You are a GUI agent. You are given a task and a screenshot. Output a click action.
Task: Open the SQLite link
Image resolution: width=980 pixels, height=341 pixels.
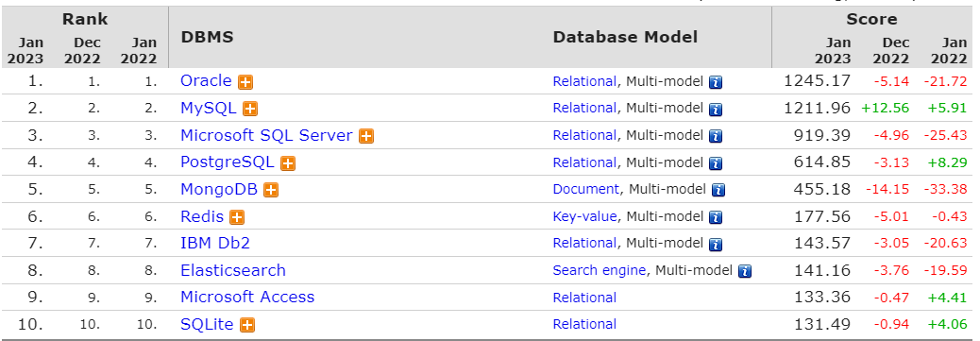click(207, 324)
